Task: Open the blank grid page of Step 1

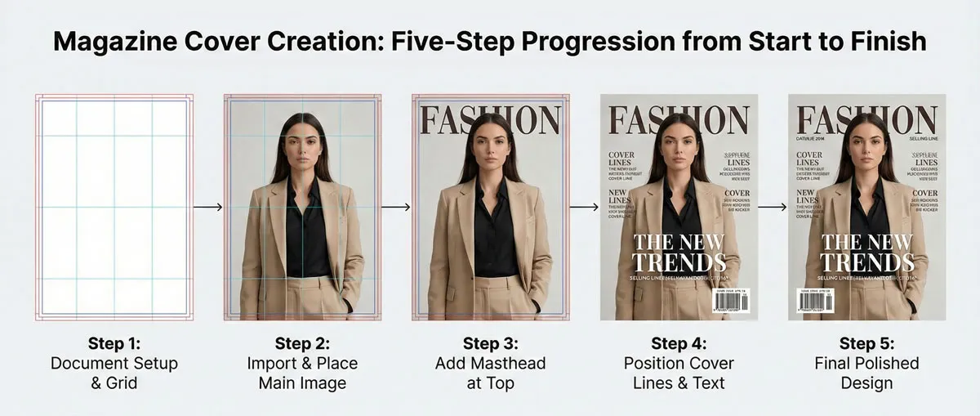Action: [x=114, y=207]
